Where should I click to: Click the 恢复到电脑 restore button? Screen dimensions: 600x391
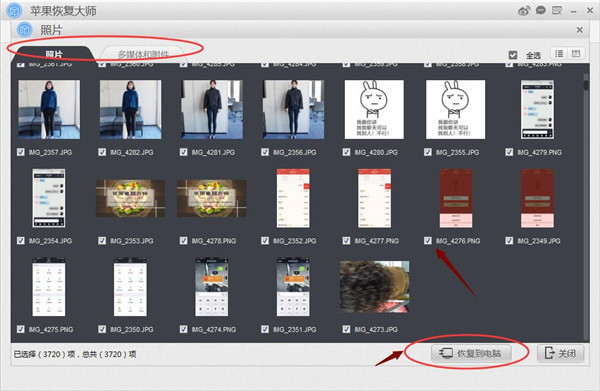pyautogui.click(x=471, y=353)
